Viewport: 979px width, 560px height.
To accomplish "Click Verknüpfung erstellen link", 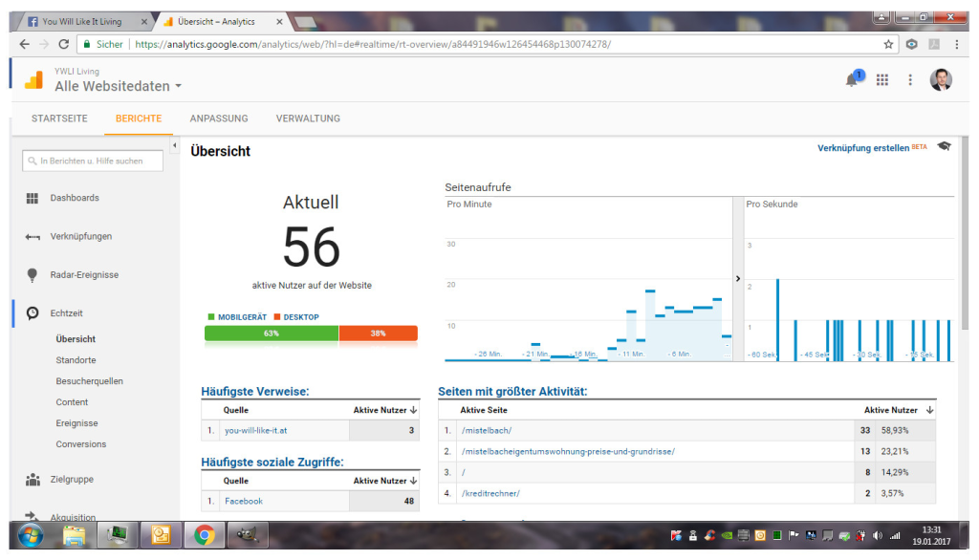I will [x=863, y=148].
